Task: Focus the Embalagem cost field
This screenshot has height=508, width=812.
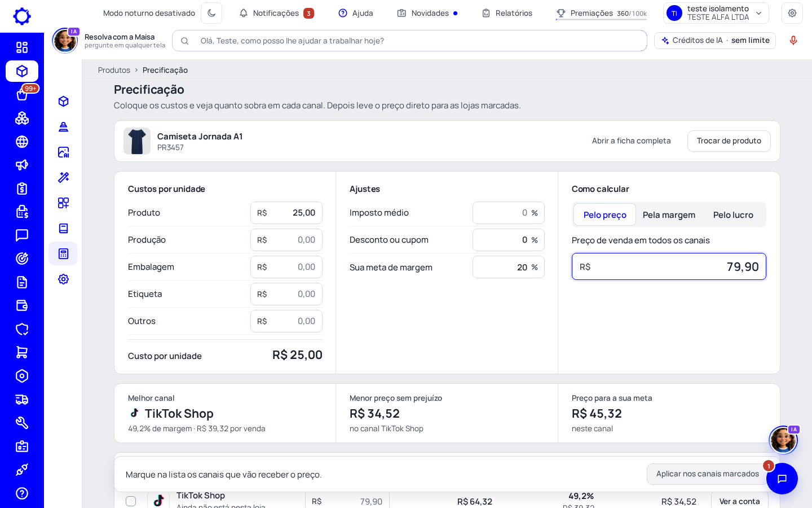Action: [x=286, y=267]
